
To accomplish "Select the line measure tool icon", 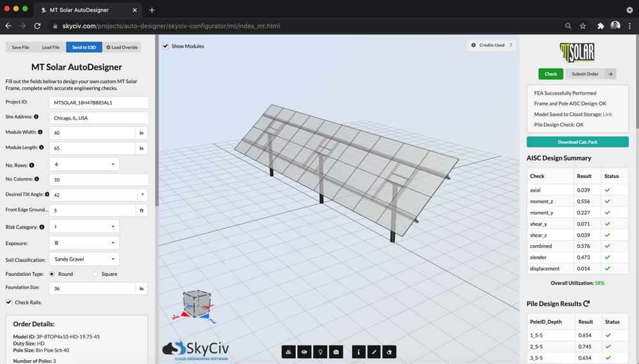I will [x=374, y=352].
